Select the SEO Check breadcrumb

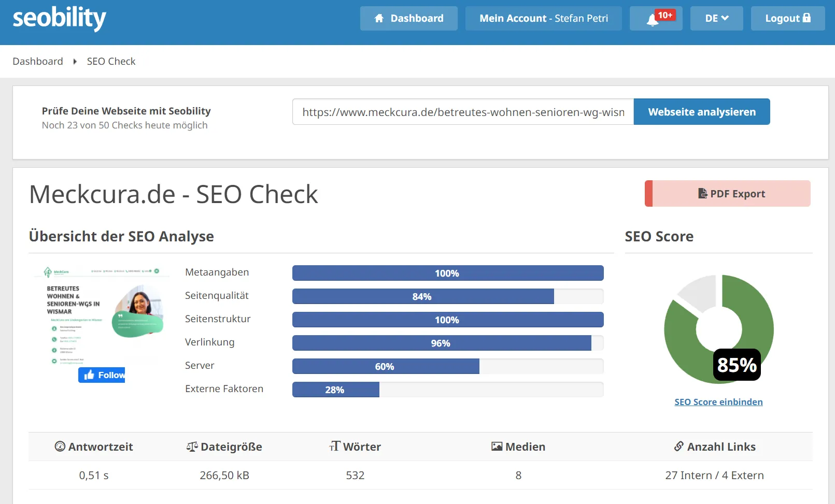point(111,61)
